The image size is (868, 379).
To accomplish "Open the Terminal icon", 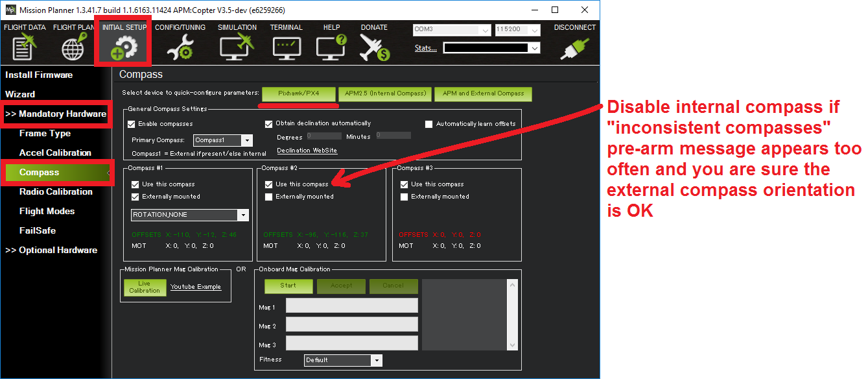I will coord(286,47).
